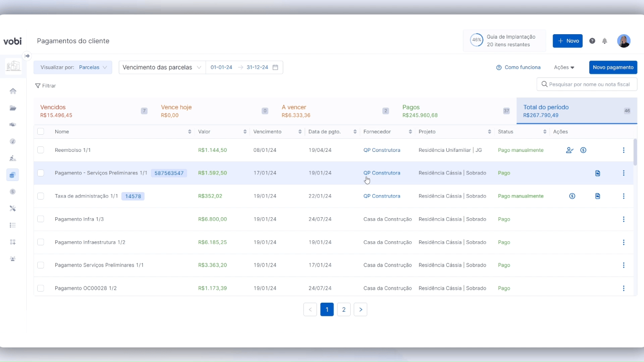Focus the Pesquisar por nome ou nota fiscal field
The image size is (644, 362).
click(587, 84)
